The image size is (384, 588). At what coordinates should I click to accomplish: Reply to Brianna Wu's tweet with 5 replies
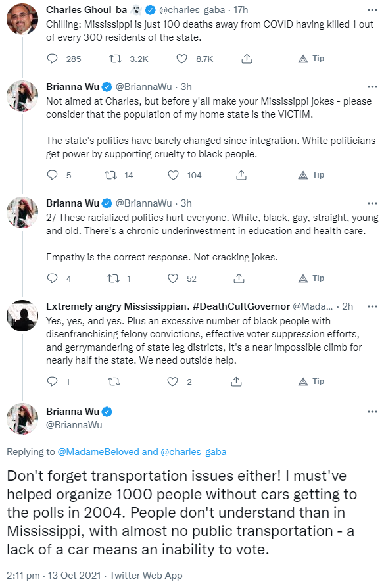[52, 175]
